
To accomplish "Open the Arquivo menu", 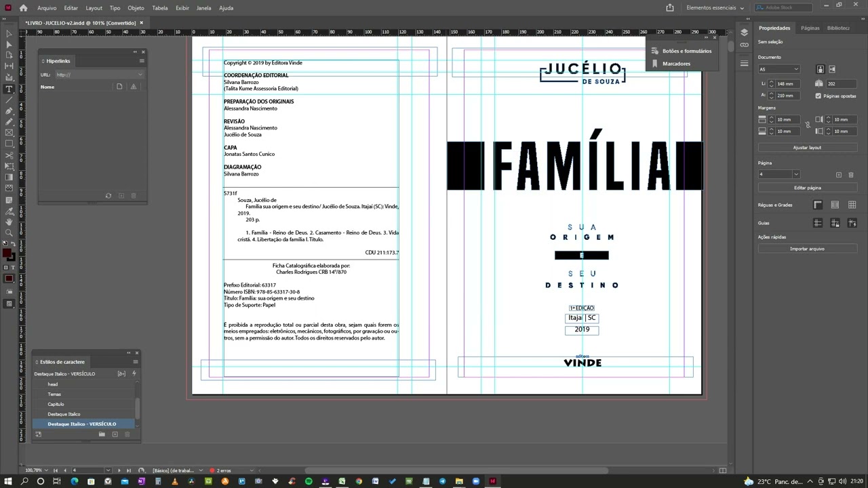I will tap(47, 8).
